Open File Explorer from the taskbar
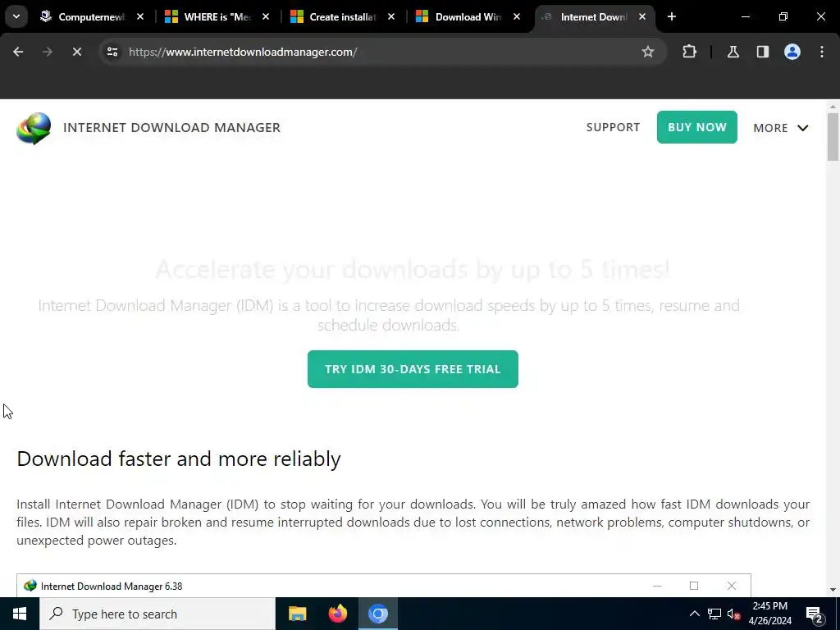Screen dimensions: 840x630 (297, 614)
